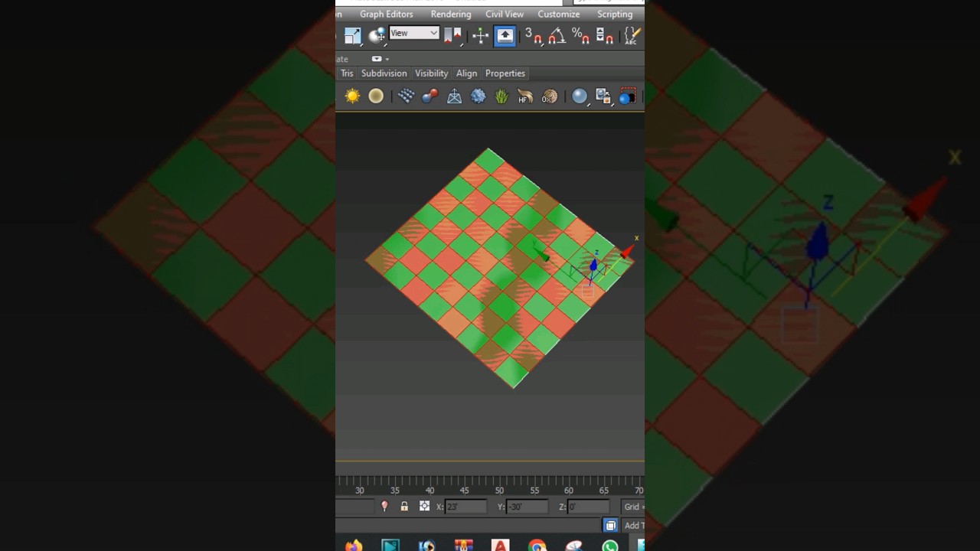
Task: Click the yellow sun icon
Action: click(x=352, y=96)
